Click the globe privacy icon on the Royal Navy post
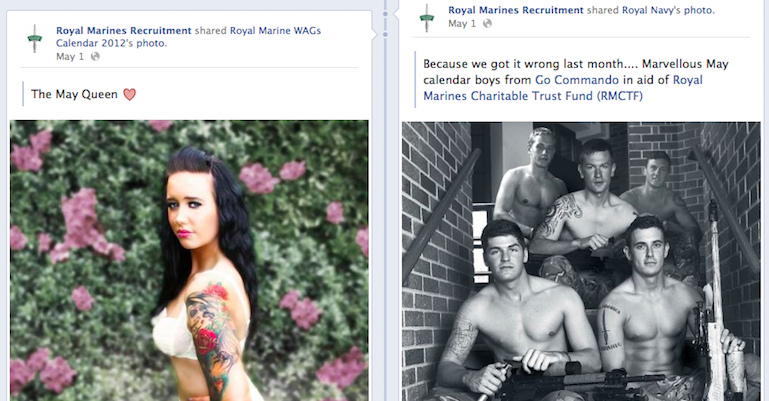 [487, 24]
